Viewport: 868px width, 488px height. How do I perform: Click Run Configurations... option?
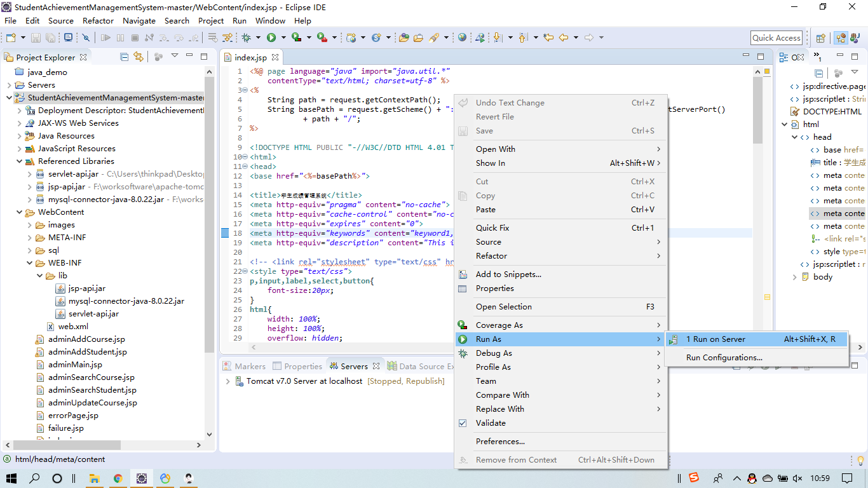pyautogui.click(x=724, y=358)
